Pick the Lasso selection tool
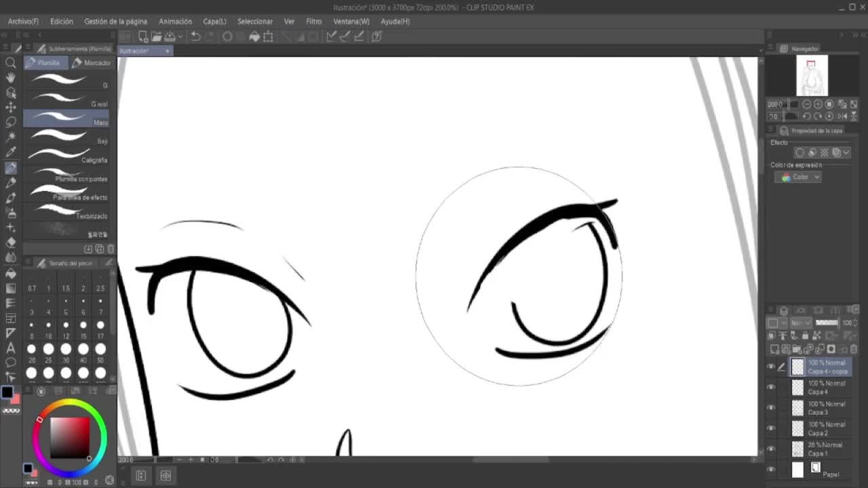The image size is (868, 488). click(11, 122)
